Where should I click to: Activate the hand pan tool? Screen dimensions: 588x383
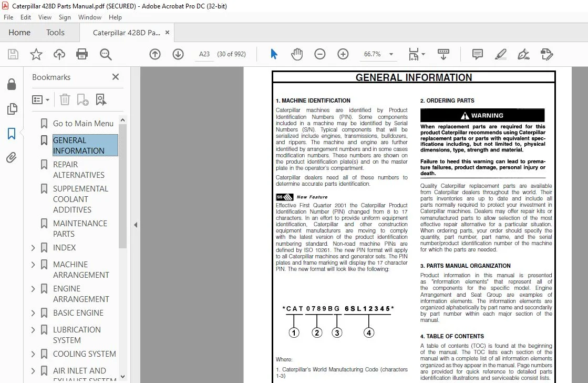coord(296,54)
